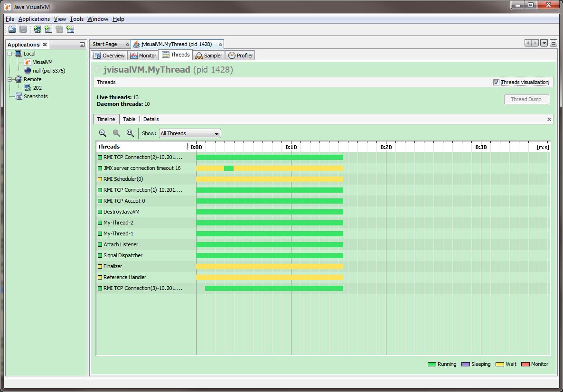Screen dimensions: 563x392
Task: Switch to the Details sub-tab
Action: tap(151, 119)
